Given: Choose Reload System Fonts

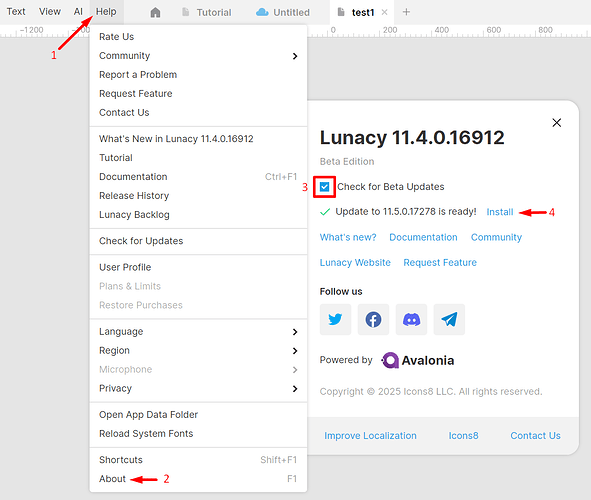Looking at the screenshot, I should click(198, 434).
